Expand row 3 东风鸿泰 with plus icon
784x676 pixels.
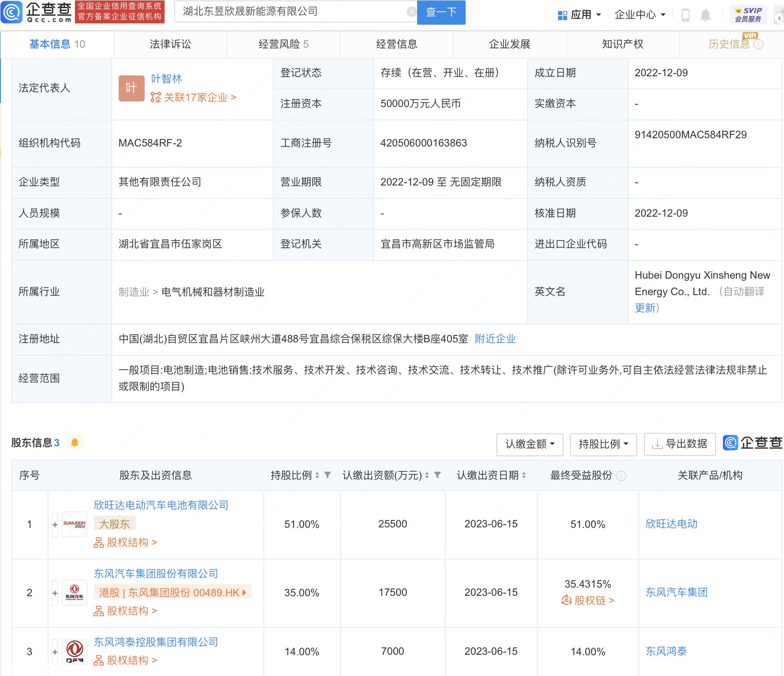[x=55, y=652]
